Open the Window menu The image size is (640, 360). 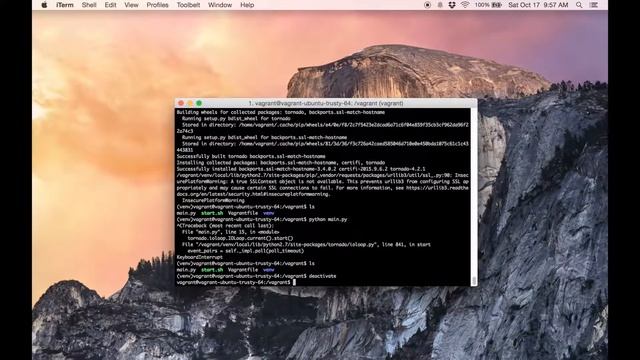(220, 5)
